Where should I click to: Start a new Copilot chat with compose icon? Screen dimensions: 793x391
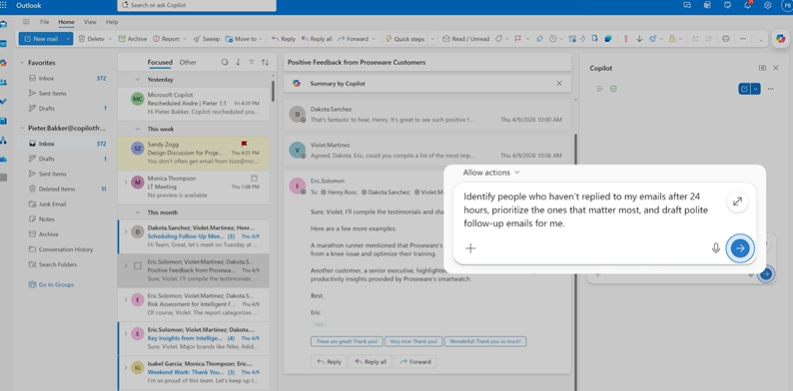(x=744, y=89)
